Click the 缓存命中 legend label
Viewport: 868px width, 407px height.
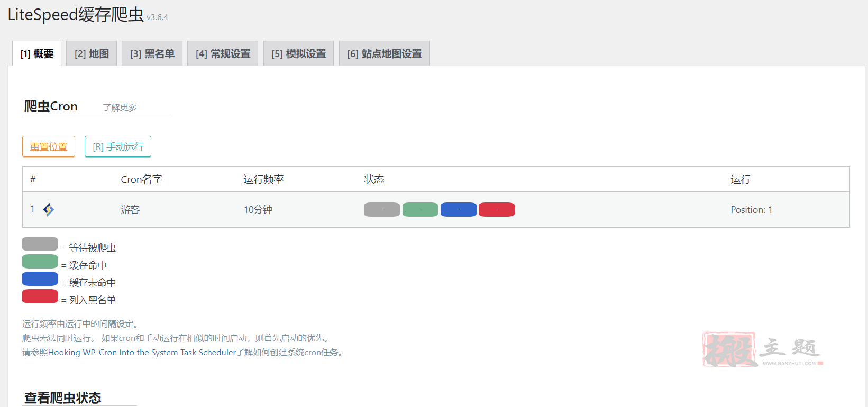pyautogui.click(x=88, y=265)
